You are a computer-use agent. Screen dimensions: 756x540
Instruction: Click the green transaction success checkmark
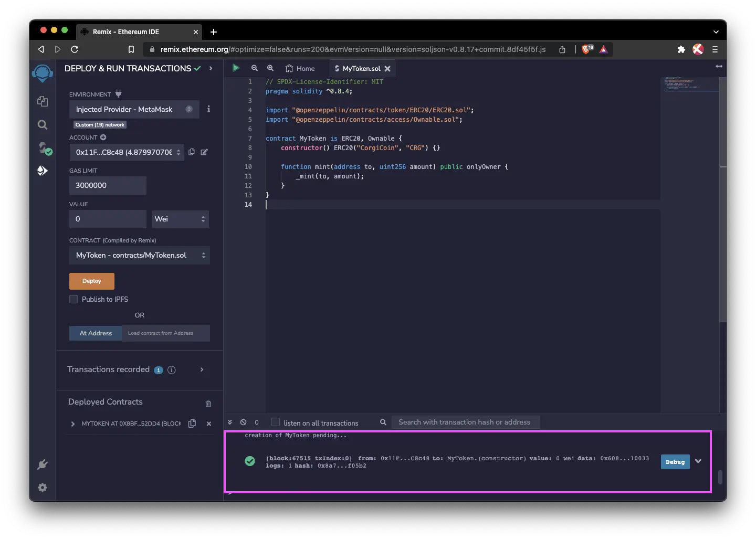[250, 461]
